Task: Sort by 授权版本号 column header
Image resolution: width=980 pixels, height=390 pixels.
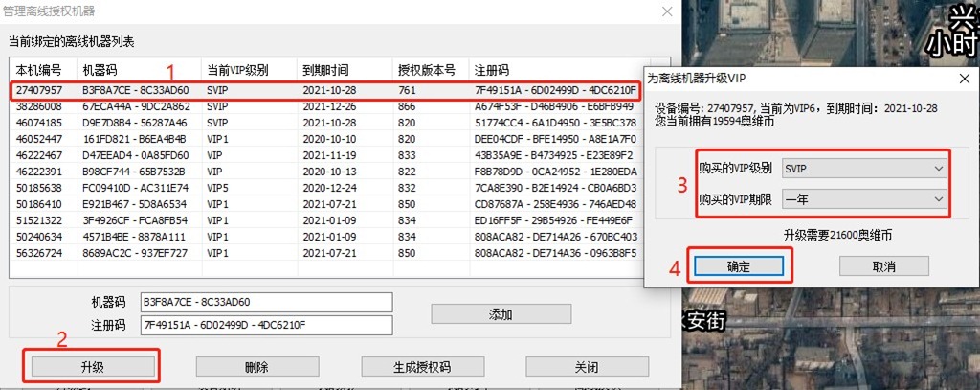Action: (421, 71)
